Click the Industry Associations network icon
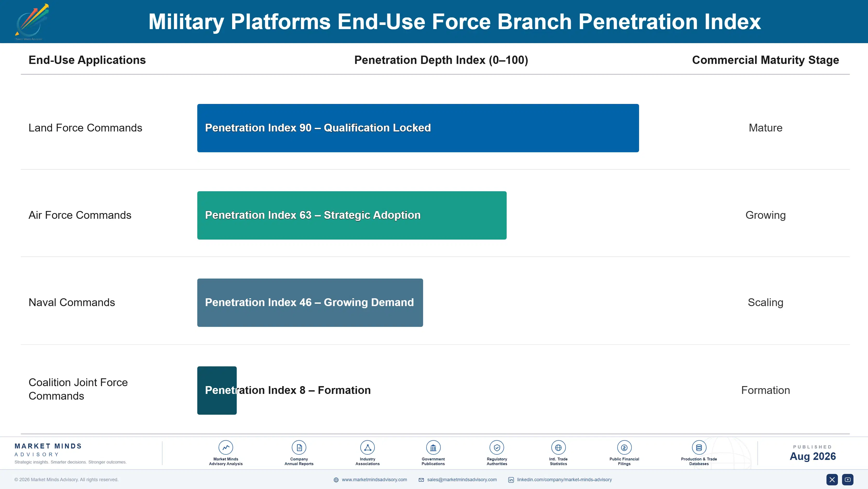868x489 pixels. point(367,447)
